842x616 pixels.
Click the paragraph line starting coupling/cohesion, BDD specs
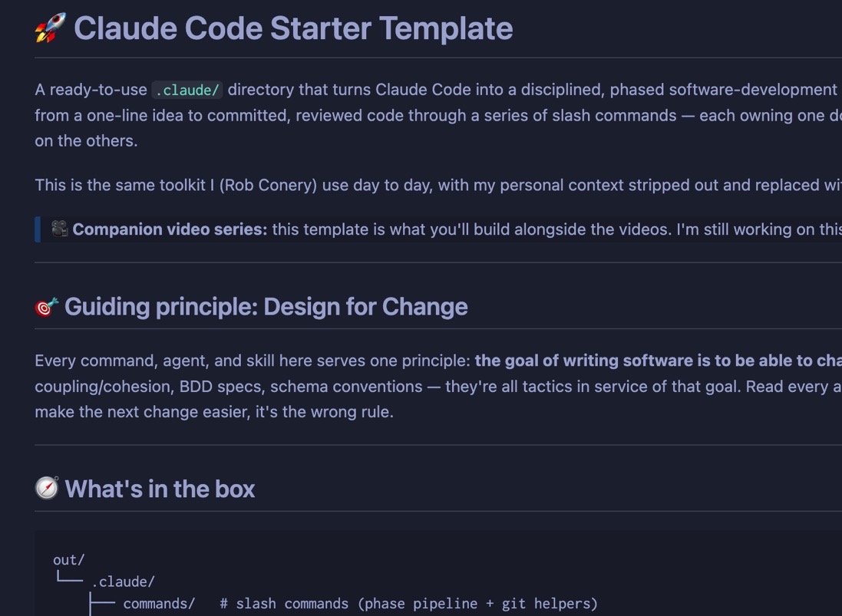pos(438,387)
